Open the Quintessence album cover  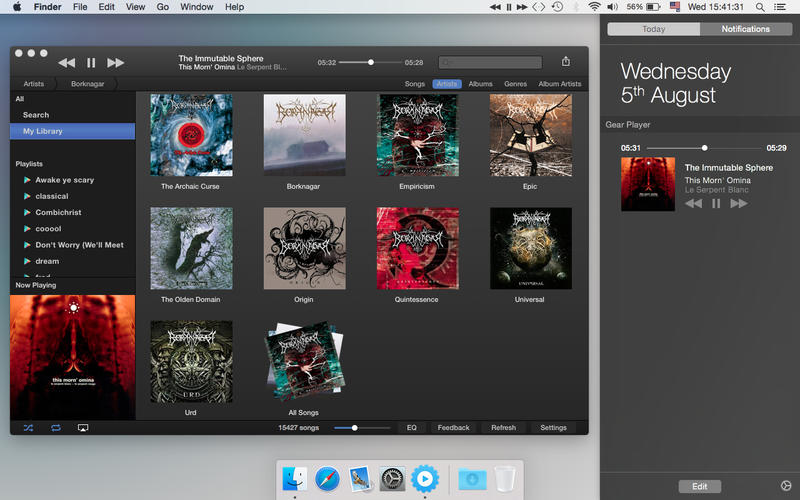[x=417, y=248]
